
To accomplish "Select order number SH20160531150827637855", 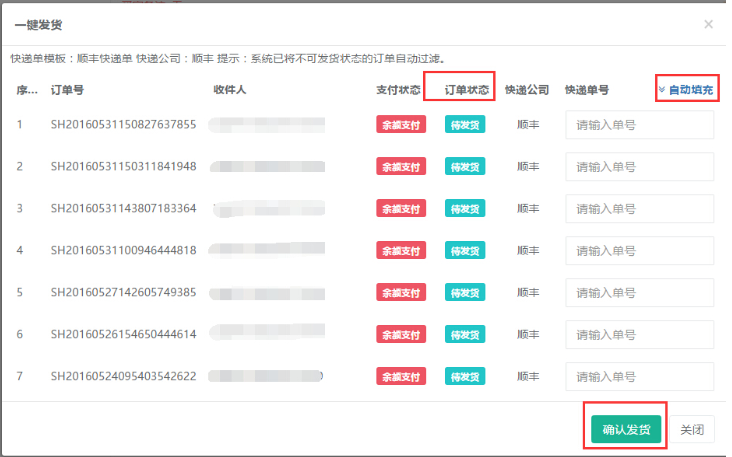I will [x=123, y=125].
